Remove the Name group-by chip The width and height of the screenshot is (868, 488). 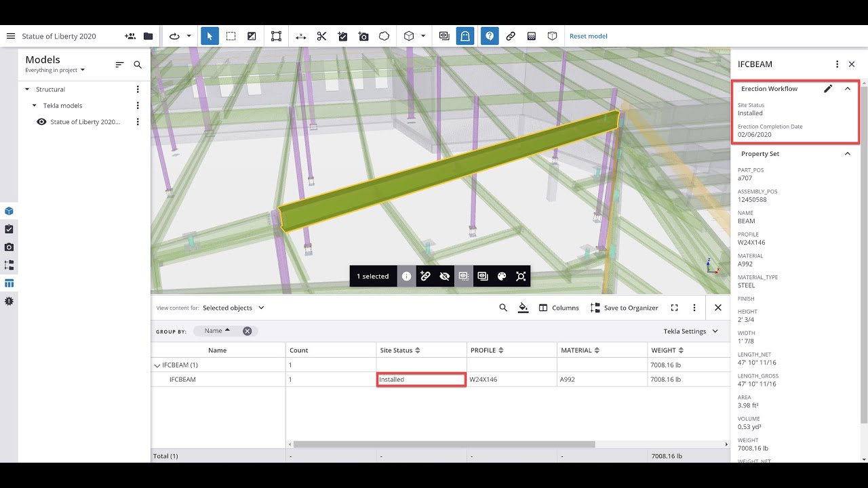(x=248, y=331)
